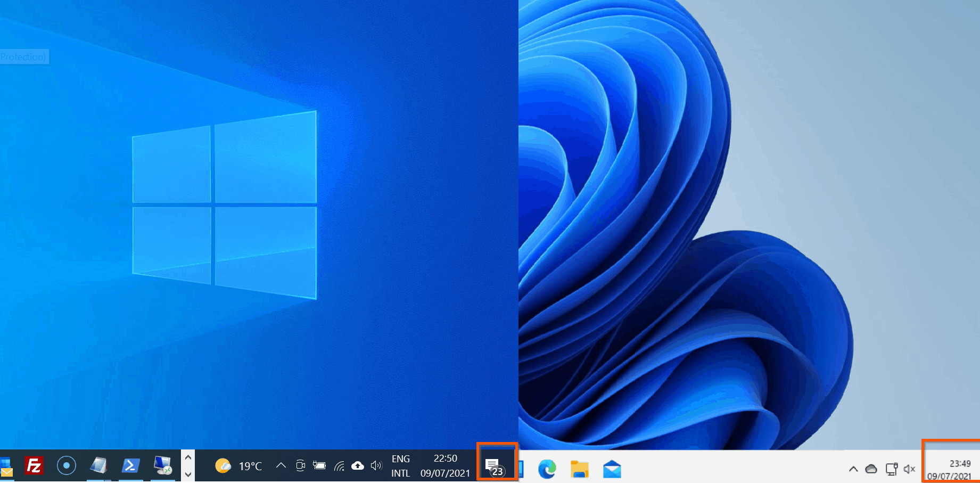Open File Explorer on Windows 11 taskbar
The image size is (980, 483).
[x=579, y=469]
